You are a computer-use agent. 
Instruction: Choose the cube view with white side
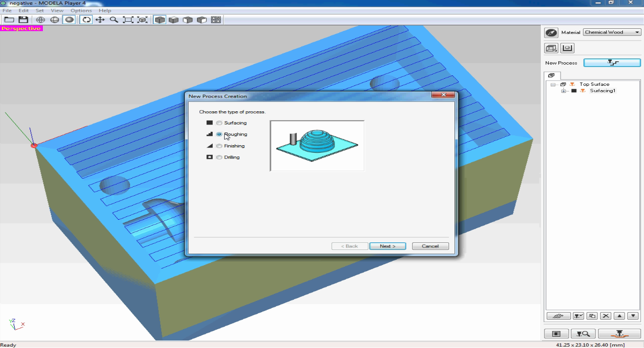[x=202, y=20]
